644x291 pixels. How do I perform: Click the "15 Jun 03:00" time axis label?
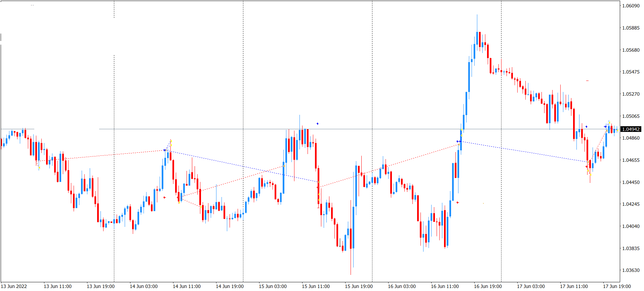point(273,286)
